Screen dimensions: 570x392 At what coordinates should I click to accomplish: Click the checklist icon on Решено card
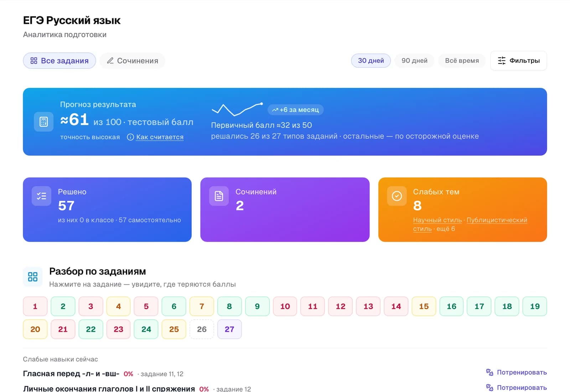point(41,196)
